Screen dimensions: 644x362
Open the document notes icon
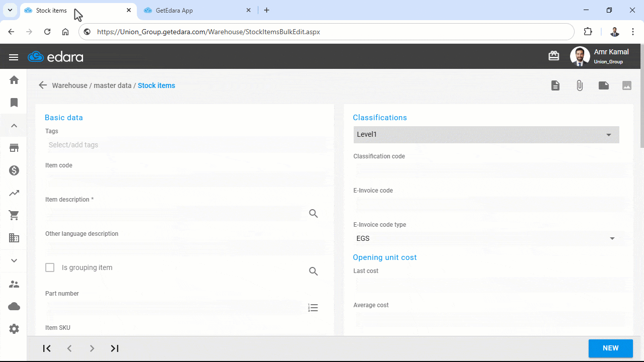(555, 85)
